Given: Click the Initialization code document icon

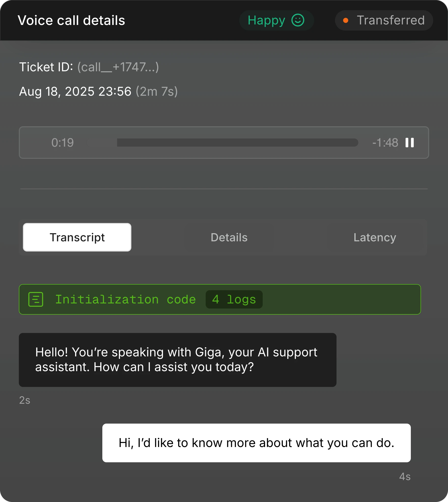Looking at the screenshot, I should click(36, 299).
